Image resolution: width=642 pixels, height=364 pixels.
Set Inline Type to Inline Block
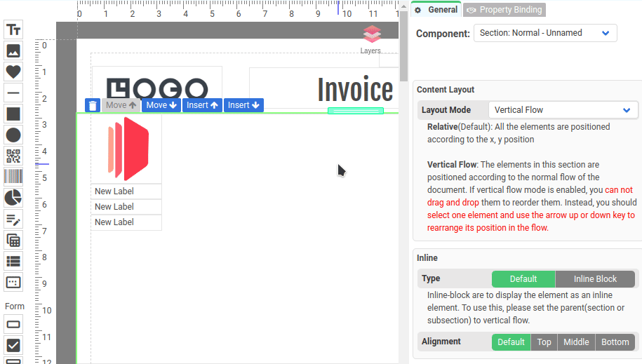click(x=595, y=278)
